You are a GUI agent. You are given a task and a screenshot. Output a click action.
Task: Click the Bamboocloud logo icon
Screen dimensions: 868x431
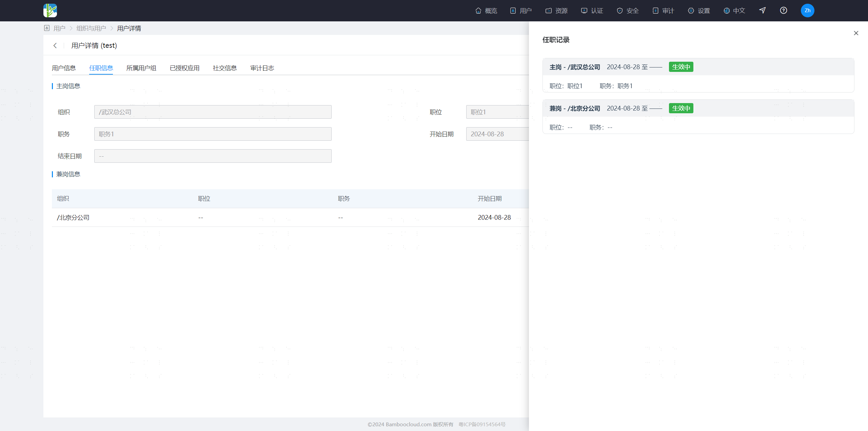pos(50,11)
